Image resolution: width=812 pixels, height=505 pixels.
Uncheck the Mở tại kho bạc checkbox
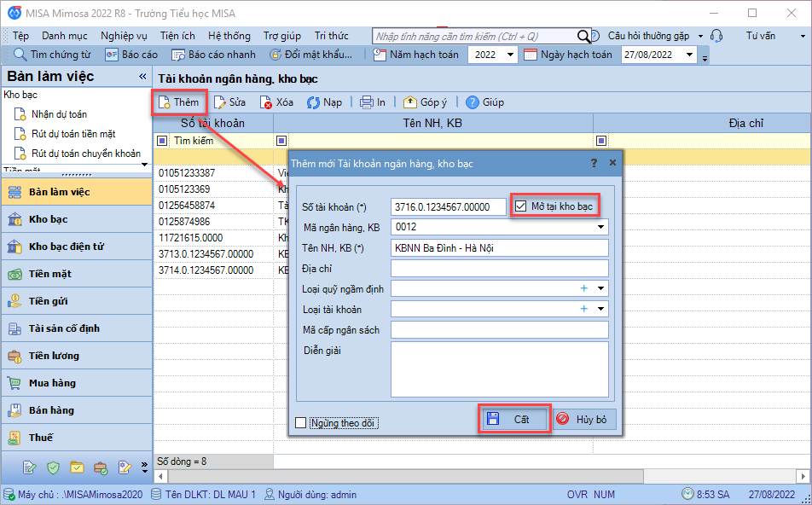point(521,206)
